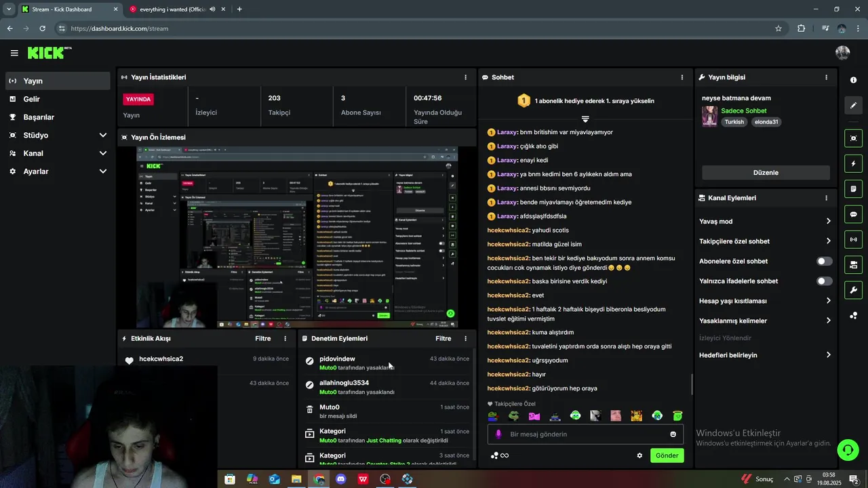868x488 pixels.
Task: Toggle Abonelere özel sohbet switch
Action: click(x=825, y=261)
